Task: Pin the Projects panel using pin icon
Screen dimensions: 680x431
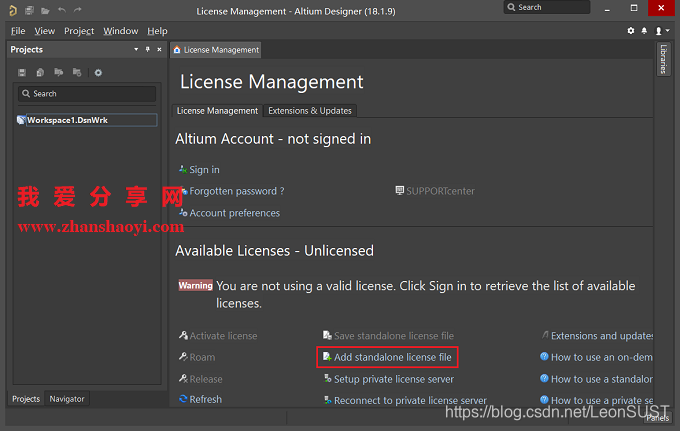Action: [148, 49]
